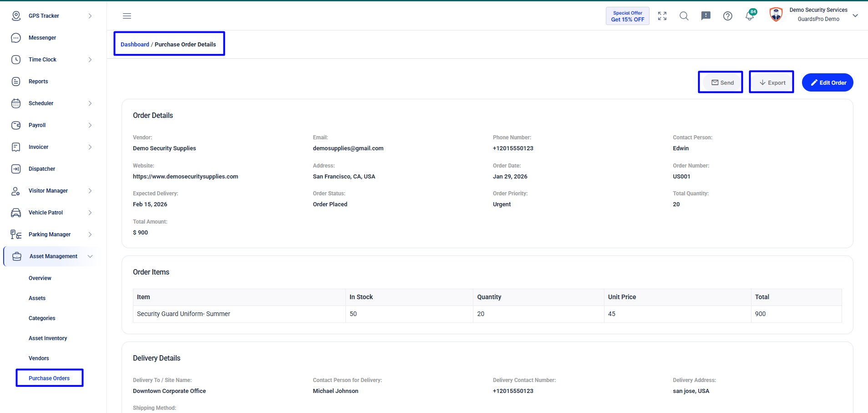Expand the Visitor Manager submenu chevron
This screenshot has height=413, width=868.
click(90, 191)
